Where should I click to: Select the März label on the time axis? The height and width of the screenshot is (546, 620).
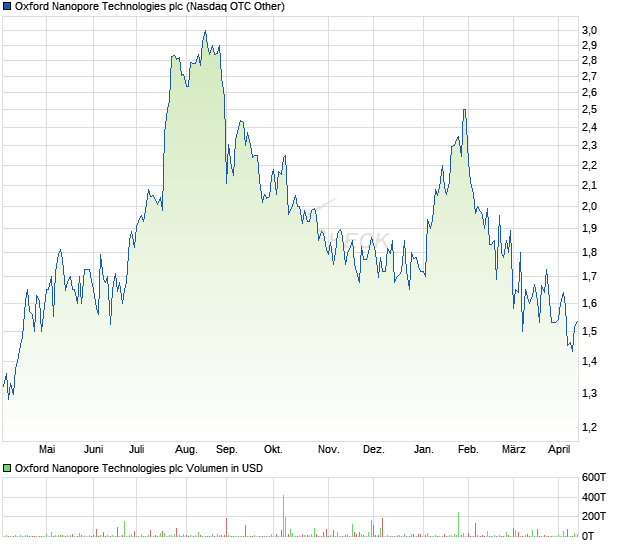(513, 449)
